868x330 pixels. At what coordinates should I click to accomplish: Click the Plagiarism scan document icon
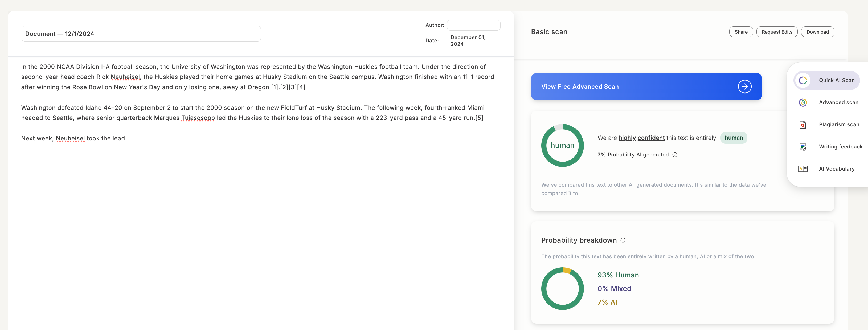[803, 124]
